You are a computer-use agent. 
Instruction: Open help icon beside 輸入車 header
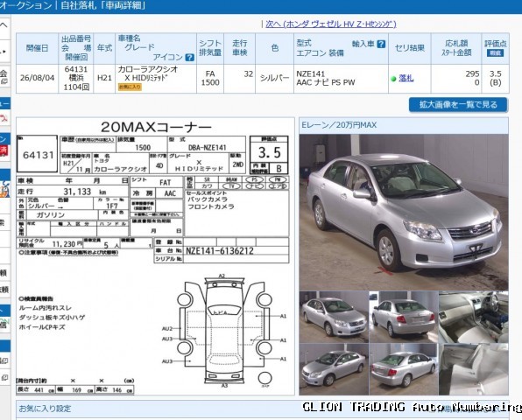click(381, 44)
